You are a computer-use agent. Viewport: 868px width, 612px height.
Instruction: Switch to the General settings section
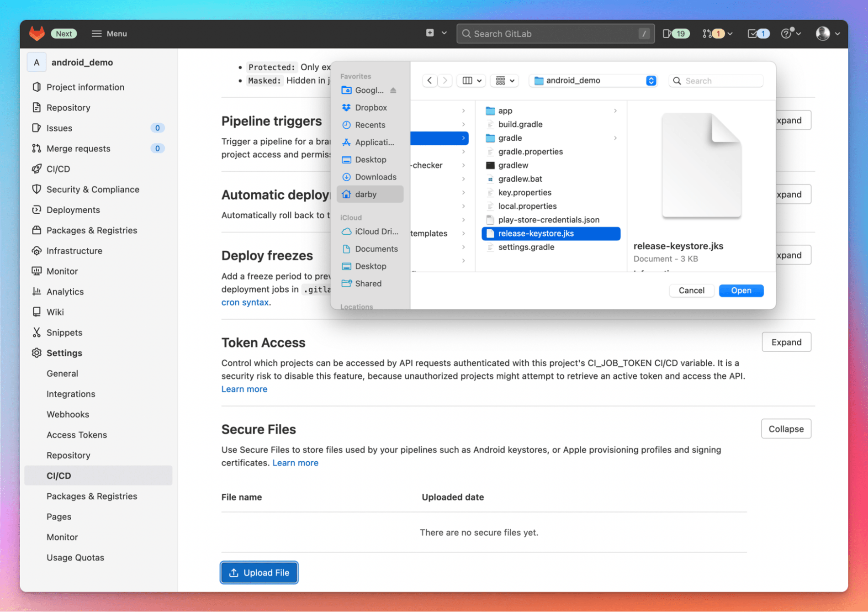point(62,373)
